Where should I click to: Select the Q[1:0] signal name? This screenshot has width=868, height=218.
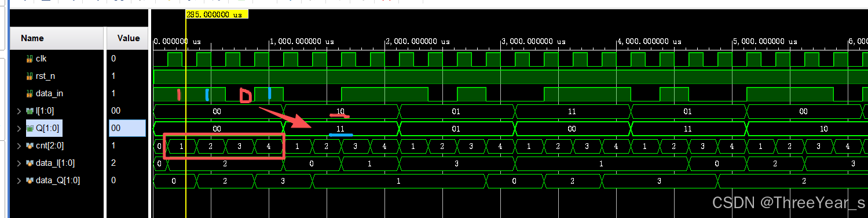pyautogui.click(x=47, y=128)
